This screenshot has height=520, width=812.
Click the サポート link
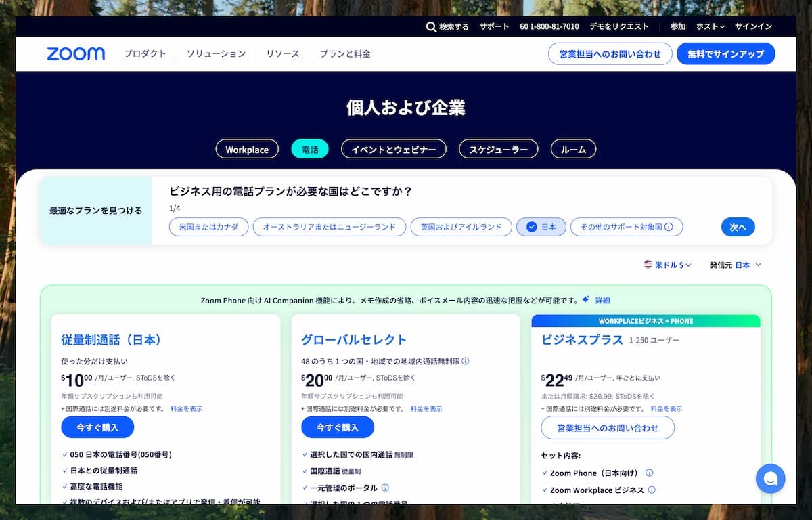(494, 27)
